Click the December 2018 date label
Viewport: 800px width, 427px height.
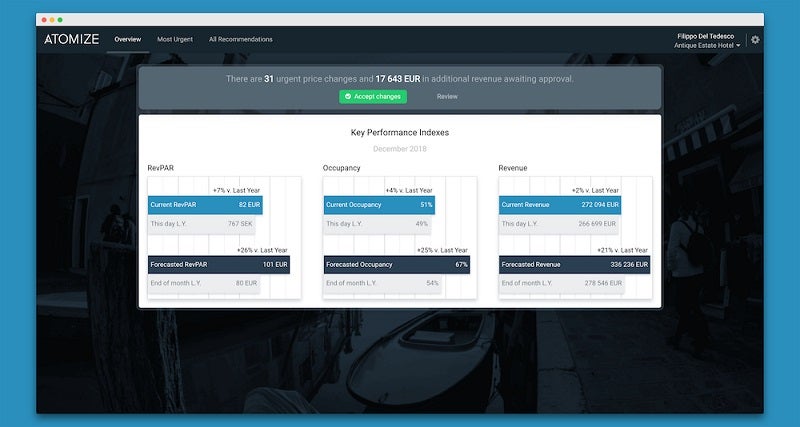399,149
